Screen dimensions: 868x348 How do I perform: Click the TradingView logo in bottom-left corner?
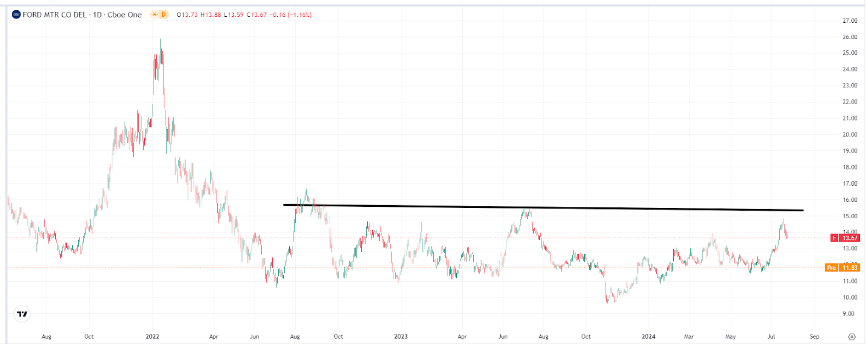(x=22, y=314)
